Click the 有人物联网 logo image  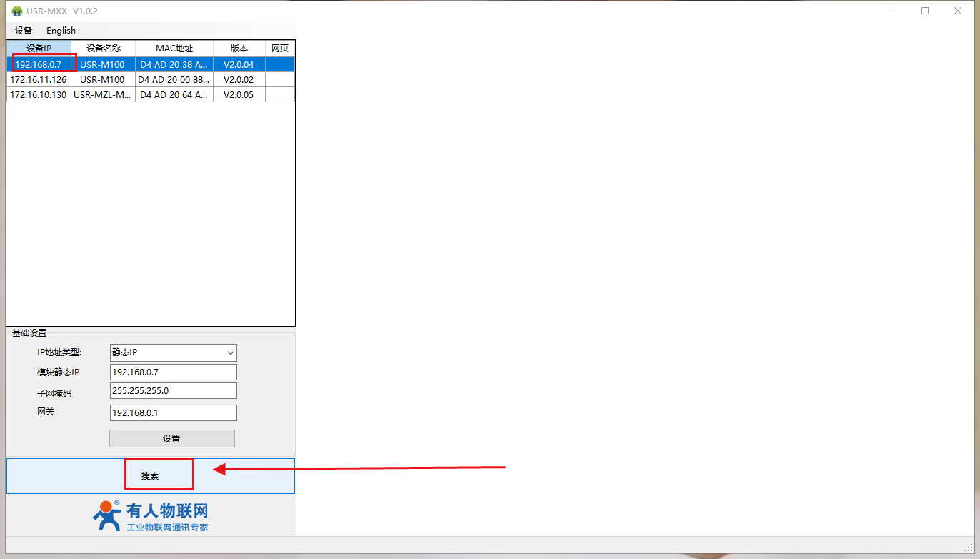click(x=151, y=515)
